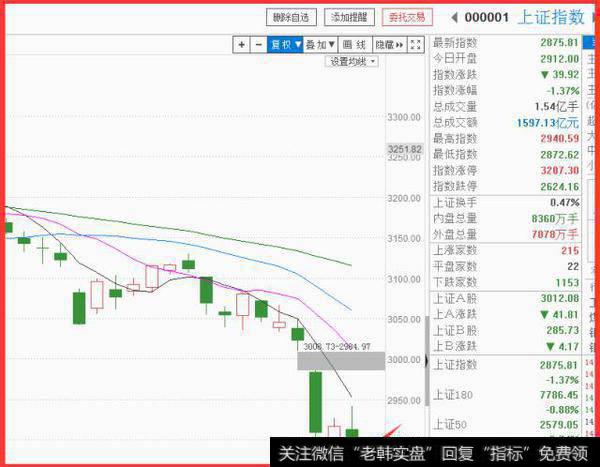Open the 复权 dropdown

[x=283, y=45]
